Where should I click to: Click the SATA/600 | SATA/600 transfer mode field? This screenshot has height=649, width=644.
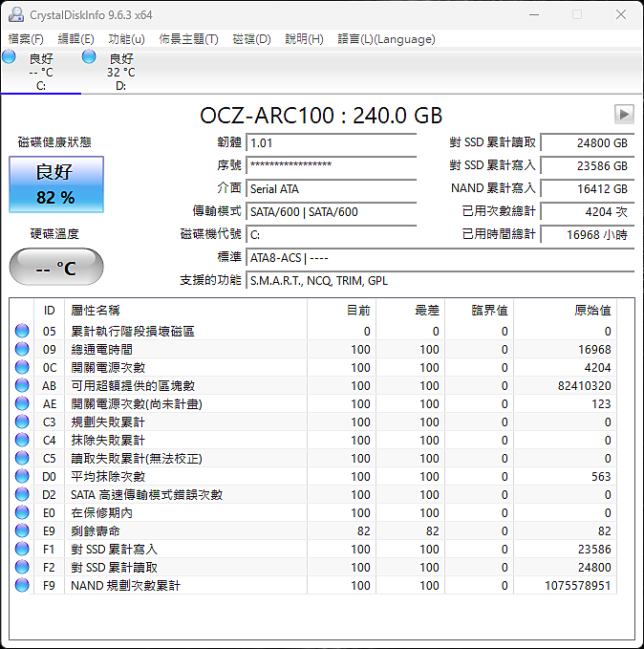point(332,211)
